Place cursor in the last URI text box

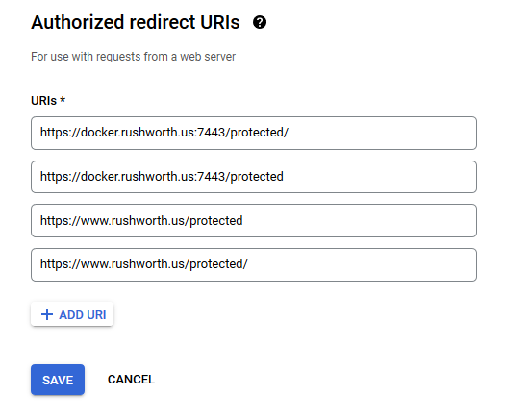254,265
